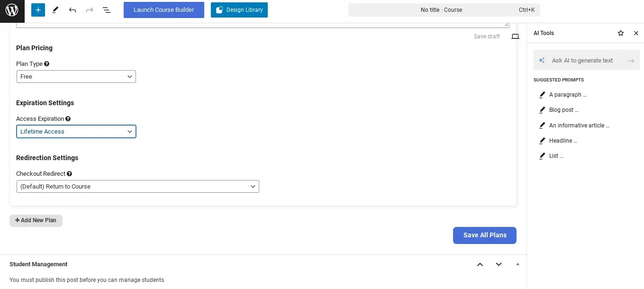
Task: Click the AI sparkle icon
Action: (542, 61)
